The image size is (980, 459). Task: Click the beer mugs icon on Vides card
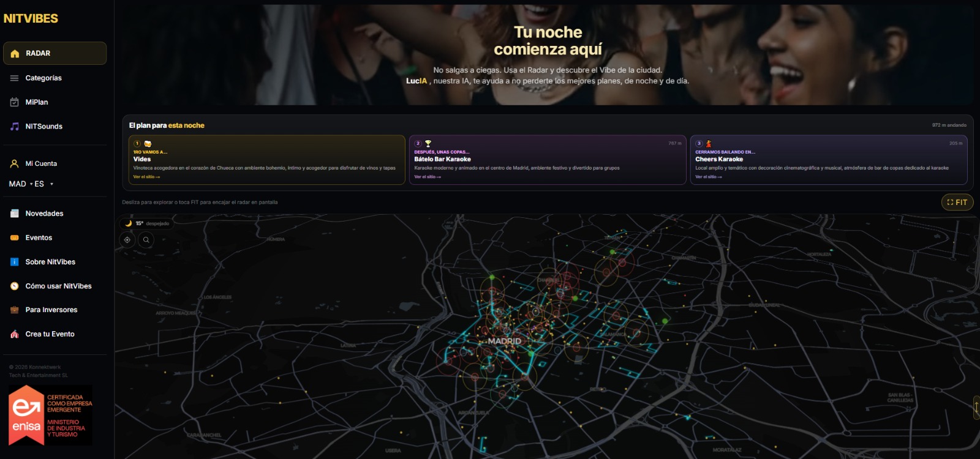click(148, 144)
